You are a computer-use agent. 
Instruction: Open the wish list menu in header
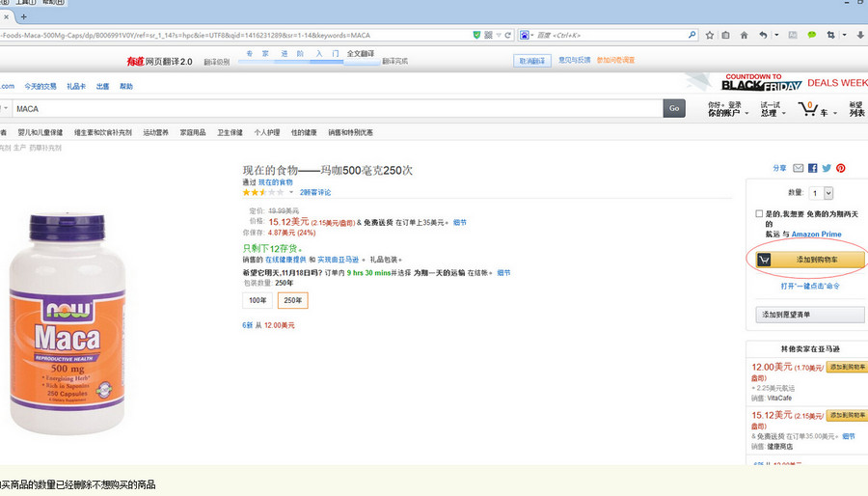point(857,109)
